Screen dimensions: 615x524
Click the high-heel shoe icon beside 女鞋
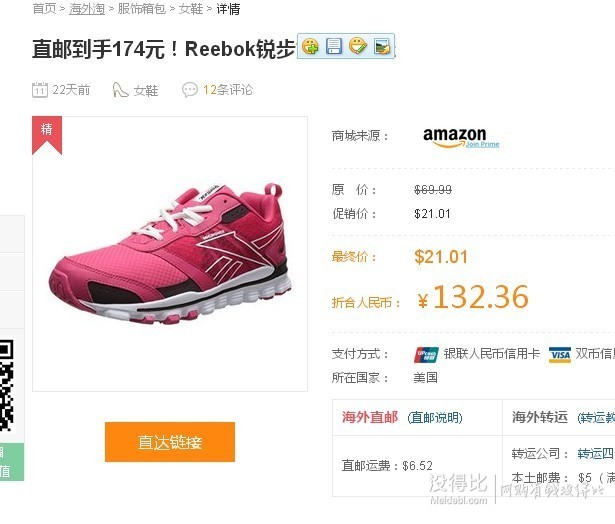pos(120,90)
